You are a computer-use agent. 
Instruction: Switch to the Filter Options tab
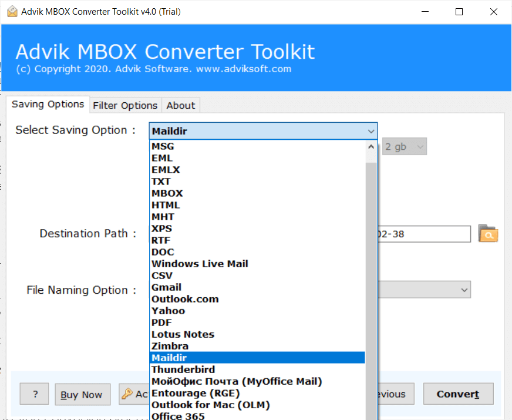pos(125,106)
